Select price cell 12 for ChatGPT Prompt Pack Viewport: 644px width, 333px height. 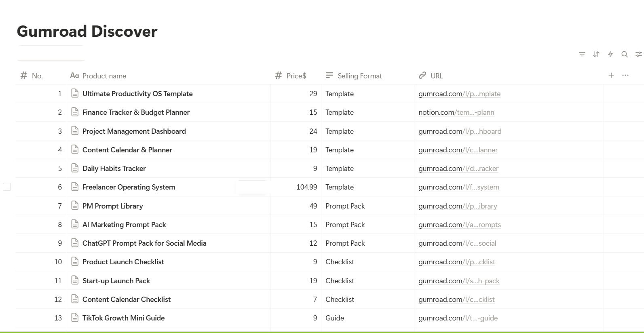click(x=296, y=243)
